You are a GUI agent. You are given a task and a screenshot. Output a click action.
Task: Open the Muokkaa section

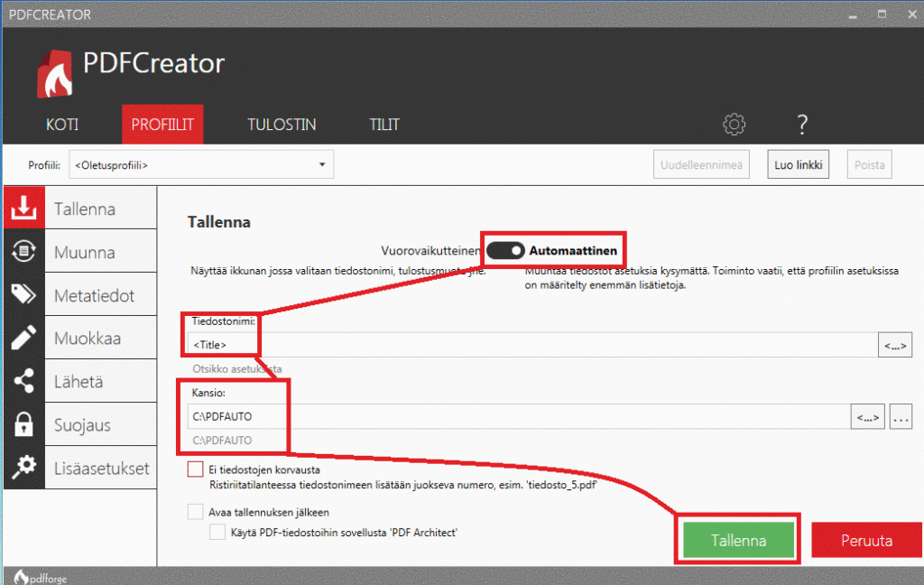coord(101,338)
